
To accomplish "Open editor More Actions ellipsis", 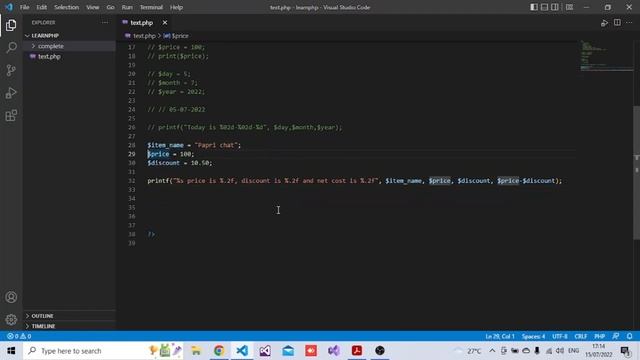I will (629, 23).
